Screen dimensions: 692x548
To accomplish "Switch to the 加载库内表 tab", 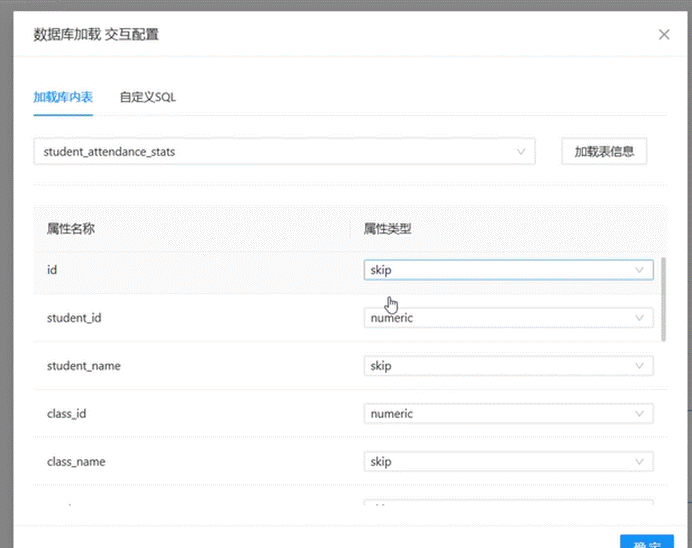I will click(63, 97).
